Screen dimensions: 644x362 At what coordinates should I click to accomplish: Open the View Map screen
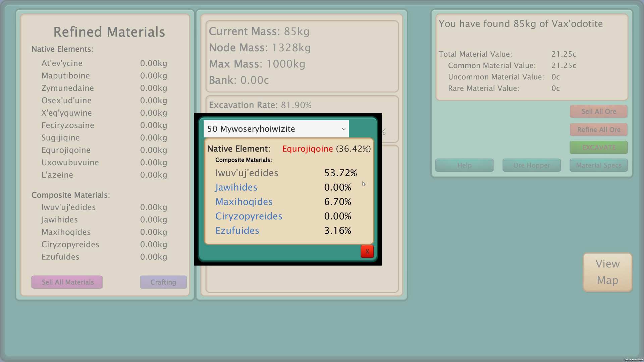[x=607, y=272]
